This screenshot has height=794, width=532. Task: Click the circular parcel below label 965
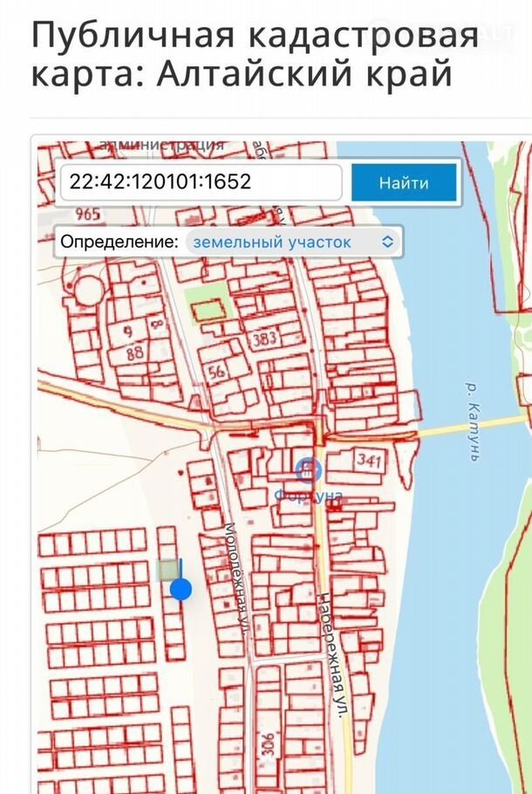pos(86,286)
